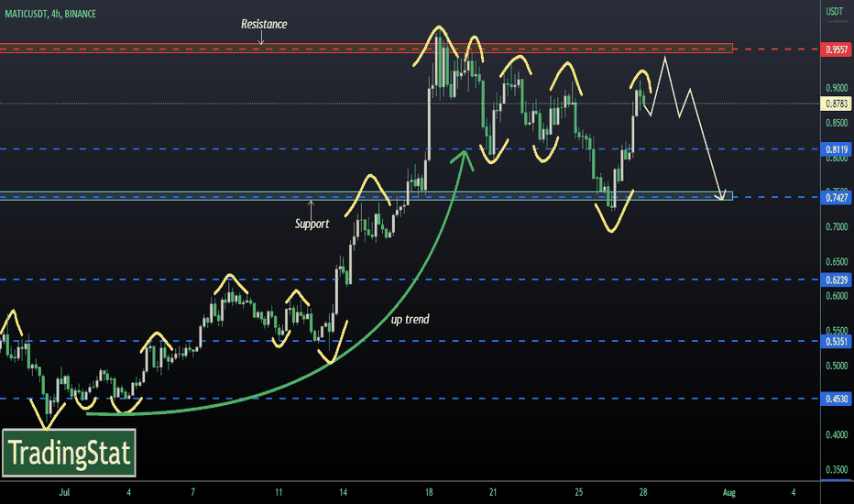This screenshot has height=504, width=854.
Task: Click the USDT currency label on price axis
Action: pyautogui.click(x=834, y=11)
